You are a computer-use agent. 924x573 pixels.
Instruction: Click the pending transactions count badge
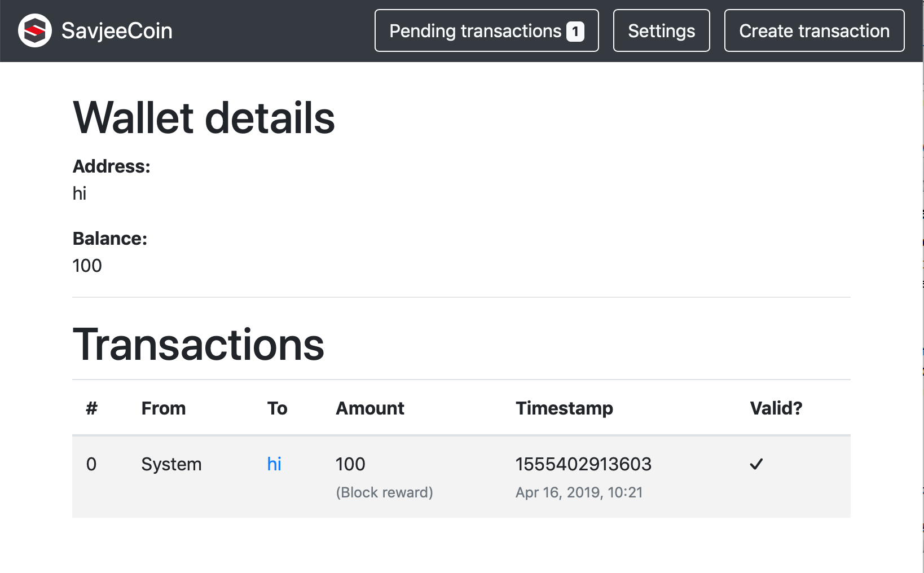[x=575, y=32]
